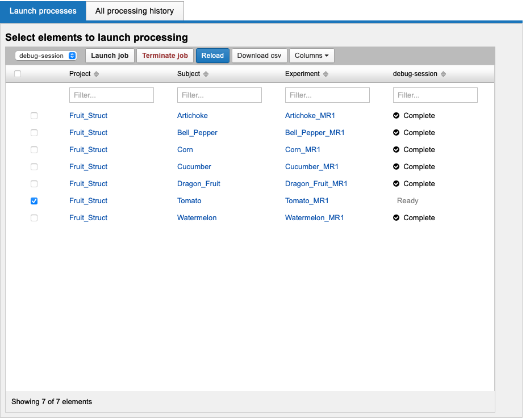Click the Subject column sort arrows
The height and width of the screenshot is (420, 526).
[x=206, y=74]
